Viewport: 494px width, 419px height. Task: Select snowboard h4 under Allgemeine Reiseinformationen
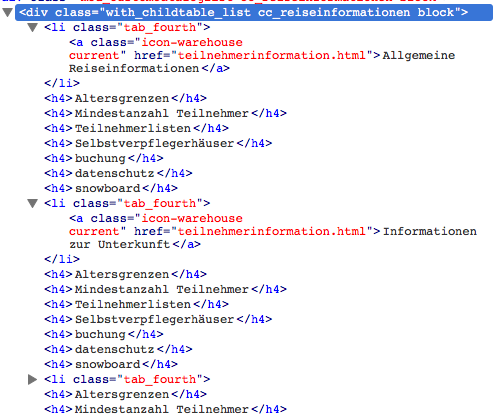pos(111,188)
